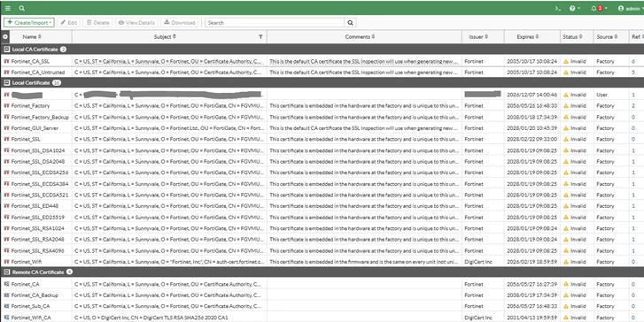The height and width of the screenshot is (322, 644).
Task: Open reference count 6 for Fortinet_CA_SSL
Action: pos(633,61)
